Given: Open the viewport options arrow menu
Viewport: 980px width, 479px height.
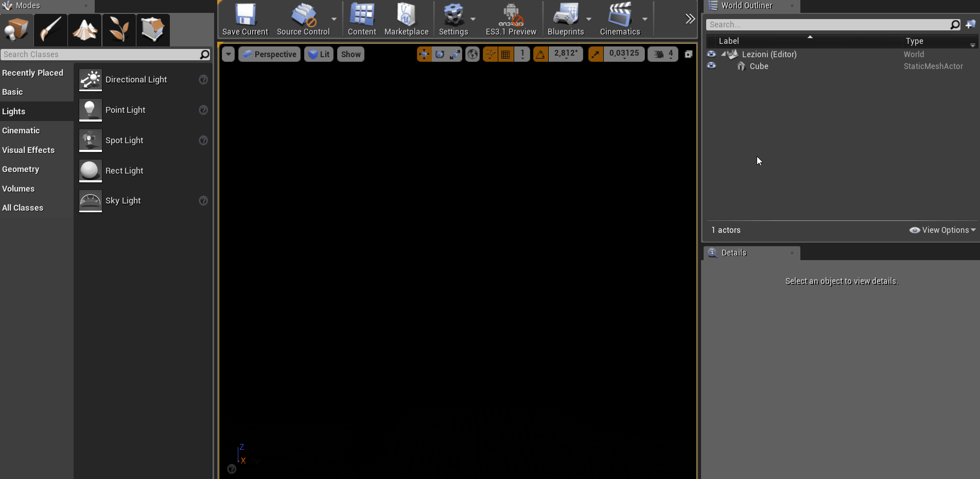Looking at the screenshot, I should [x=227, y=54].
